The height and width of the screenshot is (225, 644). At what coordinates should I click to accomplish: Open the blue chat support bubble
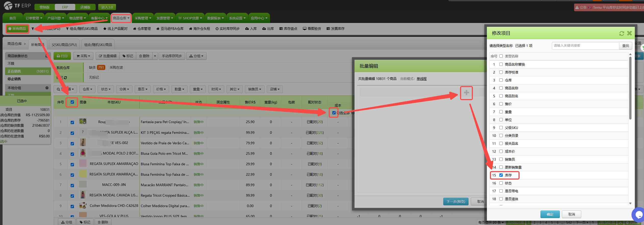(x=638, y=215)
